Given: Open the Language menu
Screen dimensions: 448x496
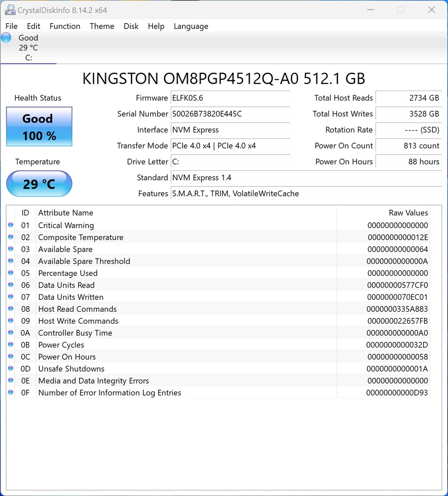Looking at the screenshot, I should pos(191,26).
